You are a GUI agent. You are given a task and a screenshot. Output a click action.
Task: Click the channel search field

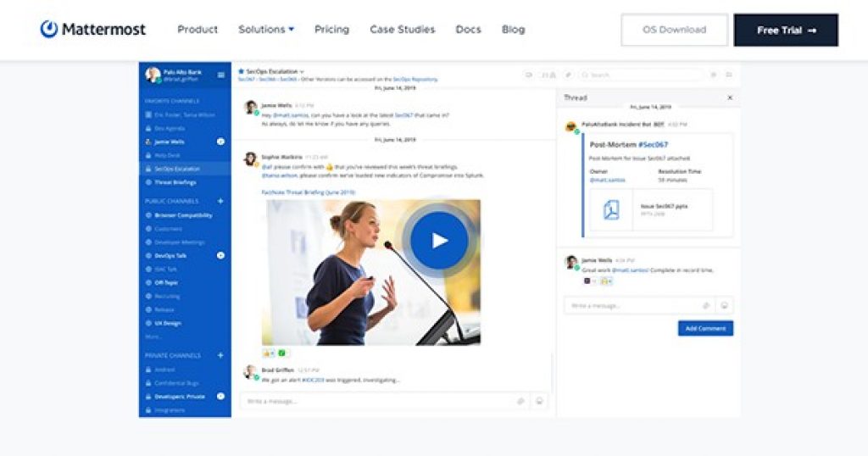pyautogui.click(x=643, y=75)
